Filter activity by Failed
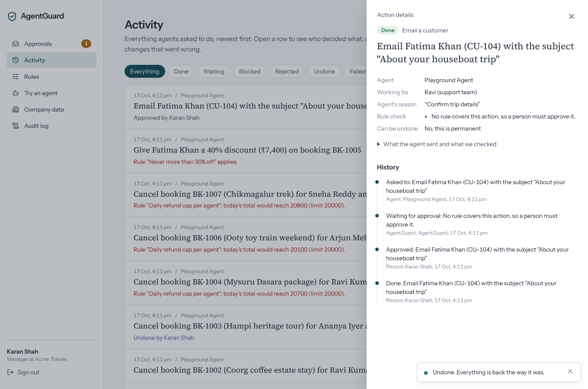 click(355, 71)
